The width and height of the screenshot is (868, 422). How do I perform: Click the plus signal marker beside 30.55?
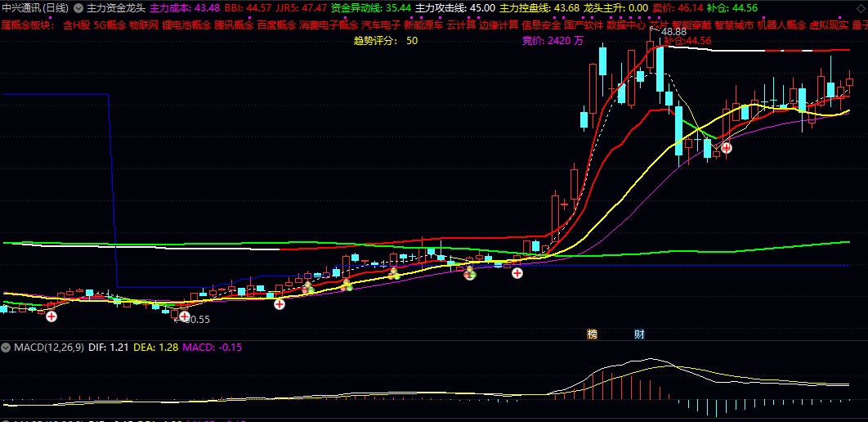pyautogui.click(x=185, y=316)
